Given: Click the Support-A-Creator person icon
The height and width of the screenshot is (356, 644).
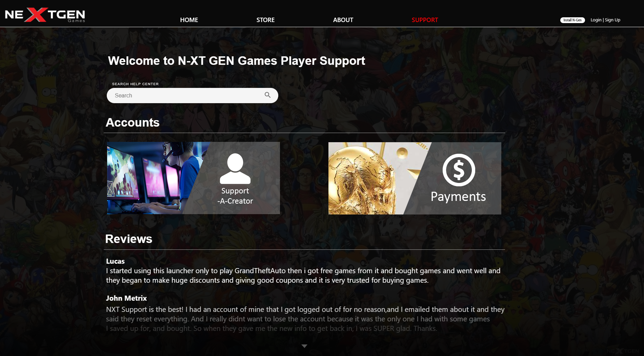Looking at the screenshot, I should point(235,169).
